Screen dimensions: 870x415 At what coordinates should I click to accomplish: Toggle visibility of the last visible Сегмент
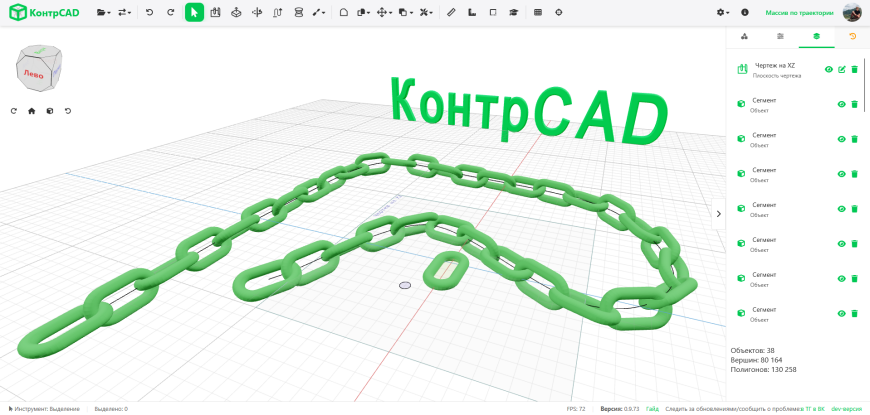(x=841, y=313)
